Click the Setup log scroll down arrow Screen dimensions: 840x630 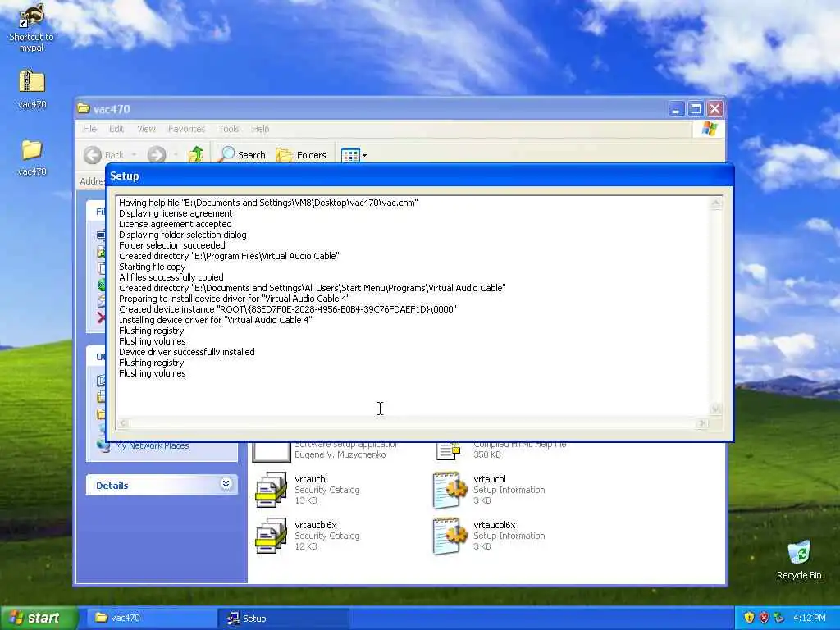click(x=715, y=409)
